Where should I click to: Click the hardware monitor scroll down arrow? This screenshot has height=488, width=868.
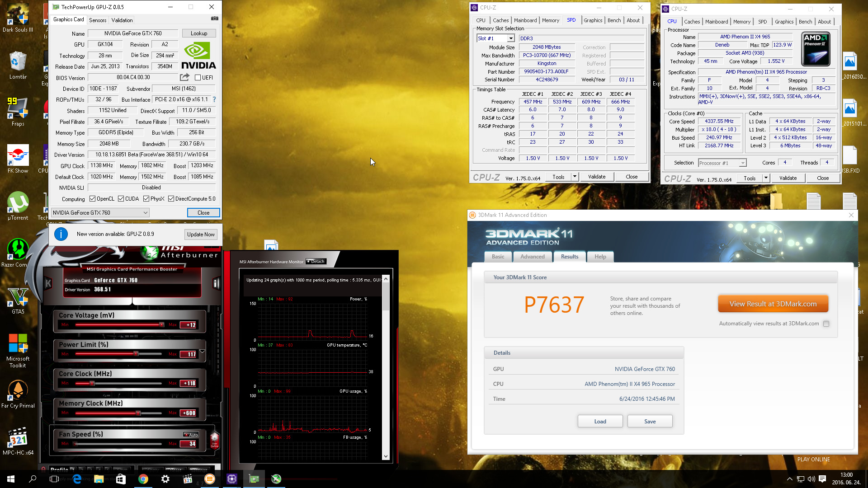pos(386,456)
